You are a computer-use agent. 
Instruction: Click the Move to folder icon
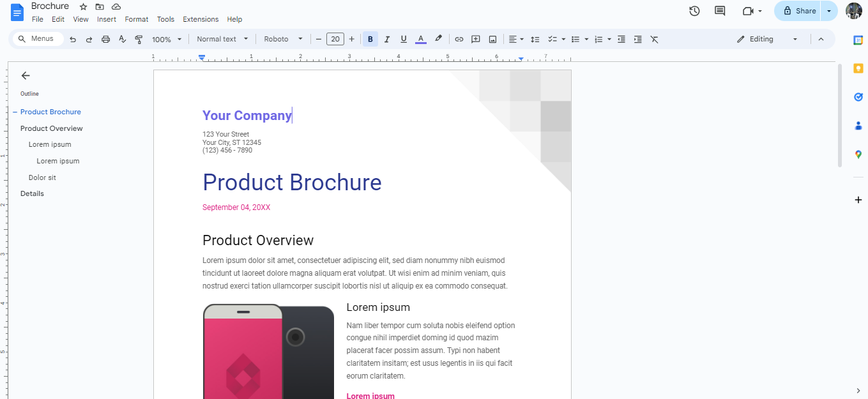100,6
